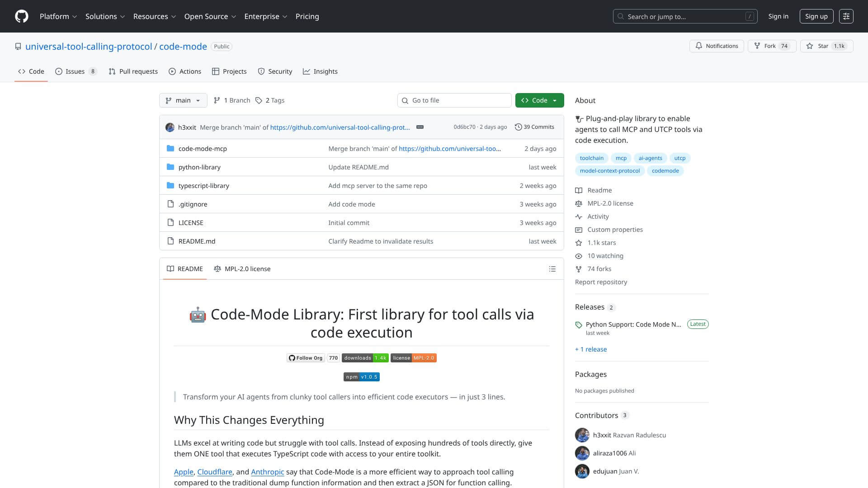Fork the code-mode repository
Image resolution: width=868 pixels, height=488 pixels.
(x=770, y=46)
